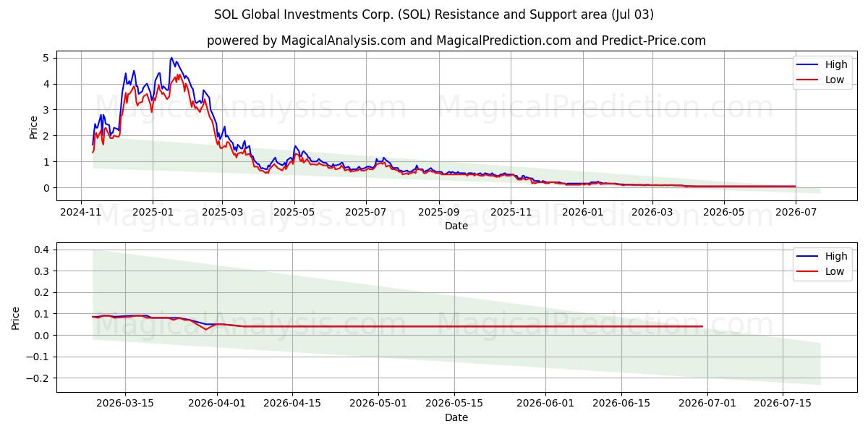
Task: Click the -0.2 value on bottom chart price axis
Action: tap(39, 378)
